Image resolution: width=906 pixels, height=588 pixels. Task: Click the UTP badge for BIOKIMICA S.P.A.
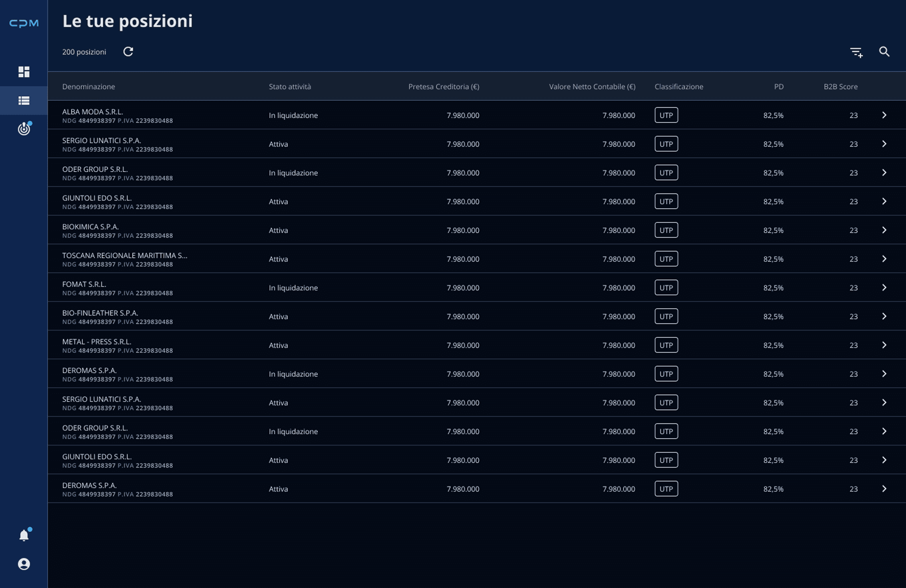pyautogui.click(x=666, y=230)
